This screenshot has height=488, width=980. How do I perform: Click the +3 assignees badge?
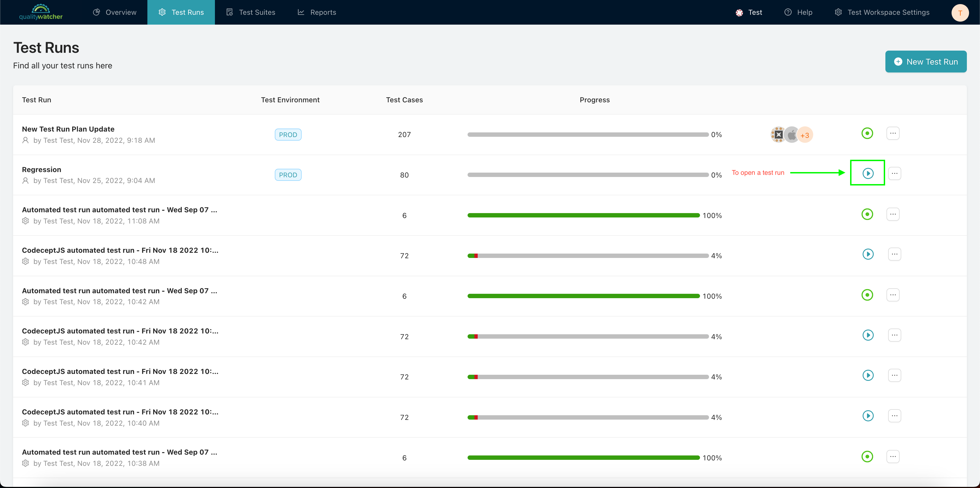(x=805, y=135)
